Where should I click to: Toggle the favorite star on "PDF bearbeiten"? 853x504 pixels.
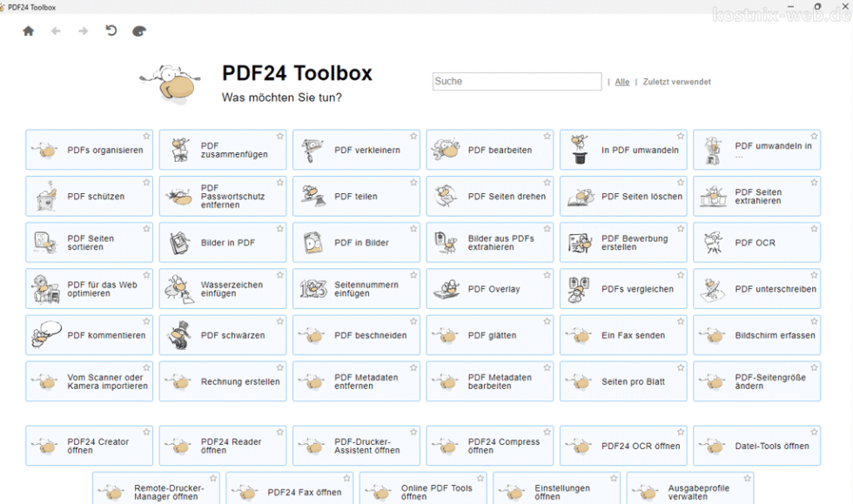tap(546, 135)
